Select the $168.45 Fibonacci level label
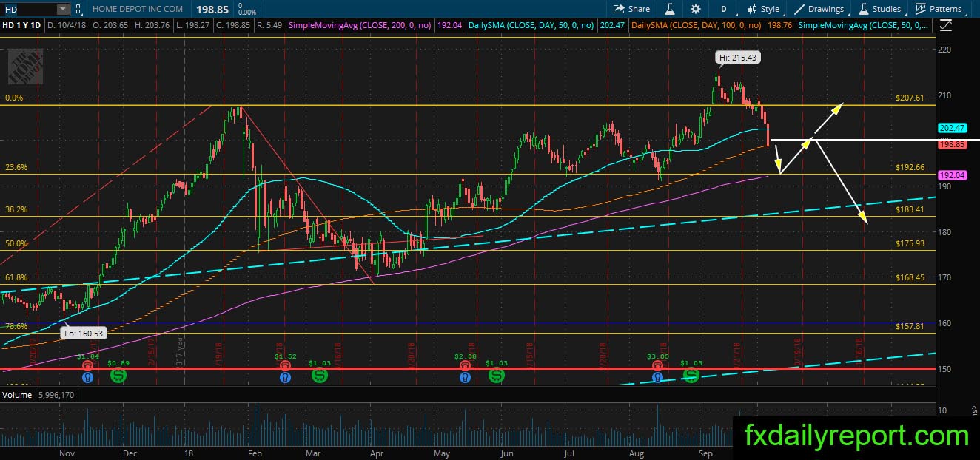This screenshot has width=980, height=460. tap(910, 277)
